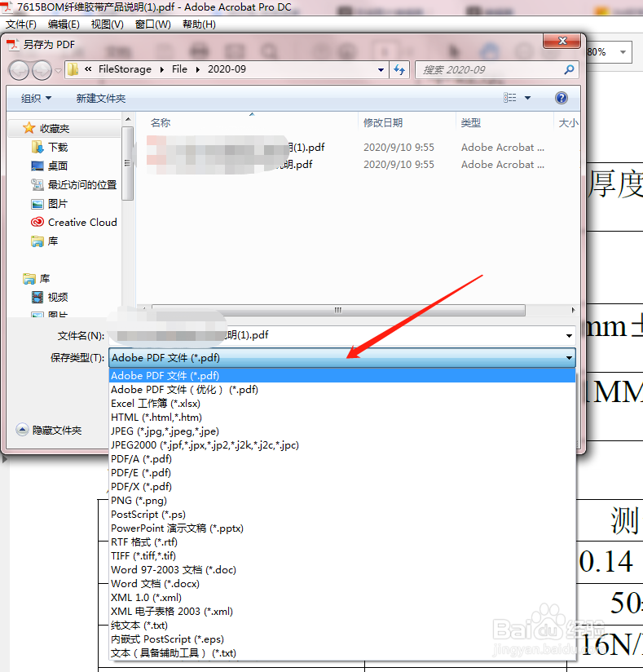Choose Word 文档 (*.docx) option
Viewport: 643px width, 672px height.
[341, 584]
